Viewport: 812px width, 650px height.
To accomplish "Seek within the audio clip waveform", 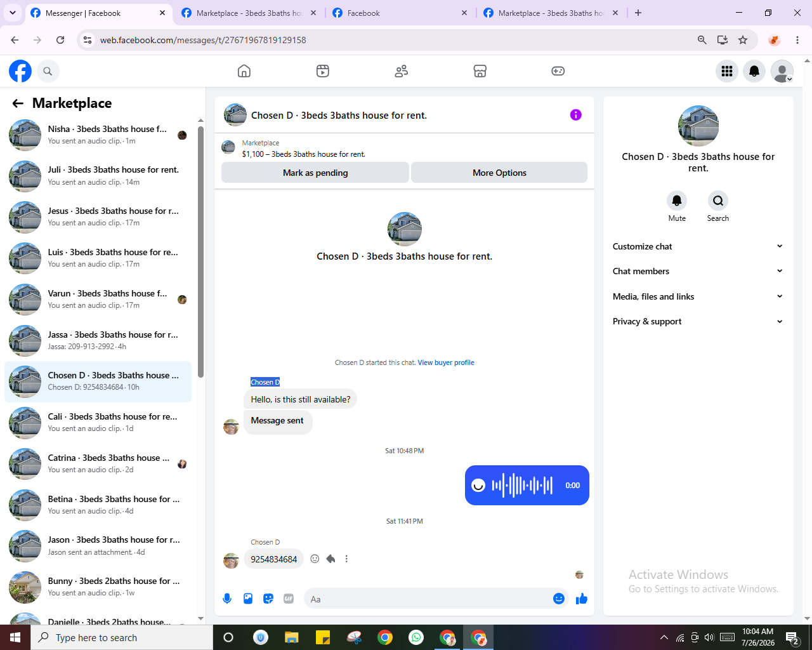I will (522, 486).
